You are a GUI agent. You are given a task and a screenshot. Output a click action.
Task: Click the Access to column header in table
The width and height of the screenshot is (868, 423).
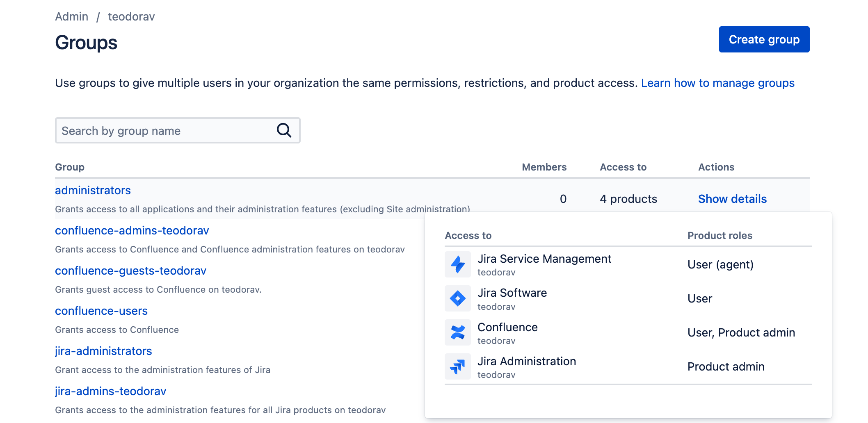pos(623,167)
